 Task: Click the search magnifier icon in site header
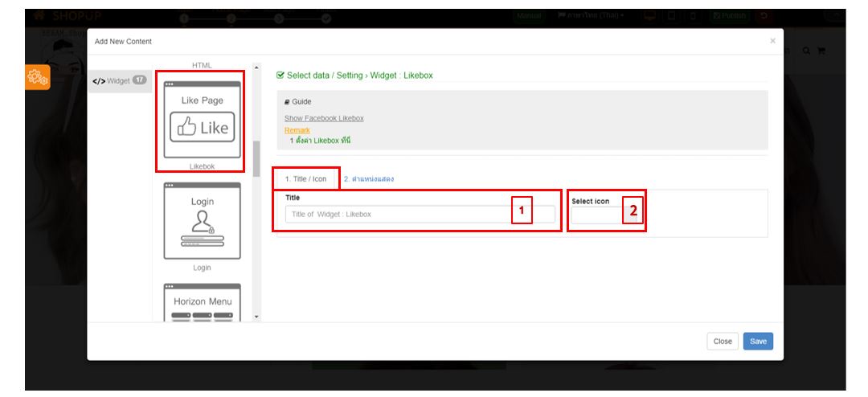pyautogui.click(x=807, y=51)
